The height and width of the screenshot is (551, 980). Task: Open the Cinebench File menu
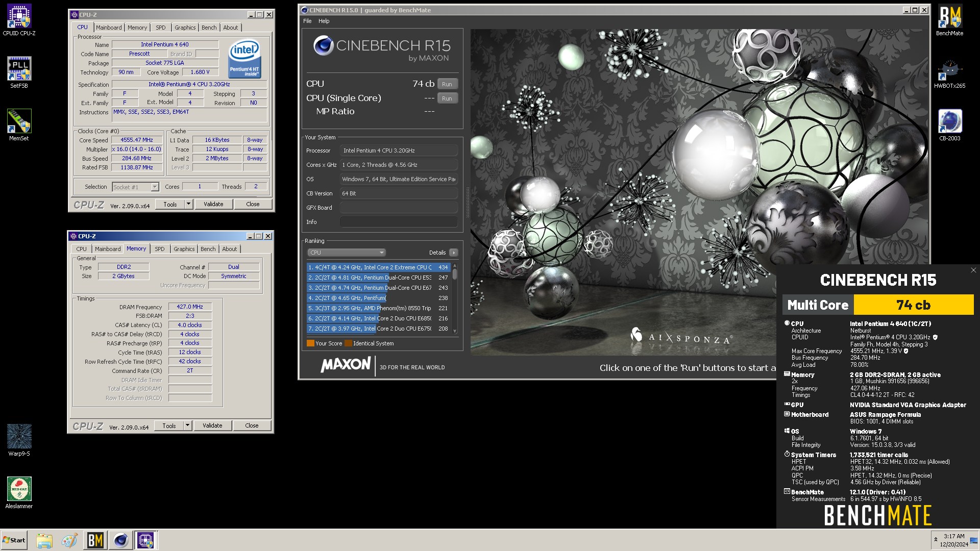[307, 21]
